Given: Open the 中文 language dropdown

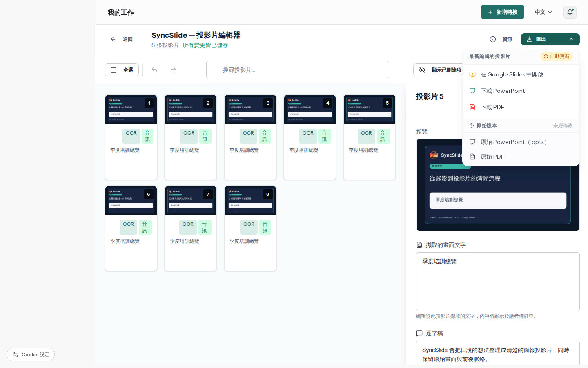Looking at the screenshot, I should coord(543,12).
